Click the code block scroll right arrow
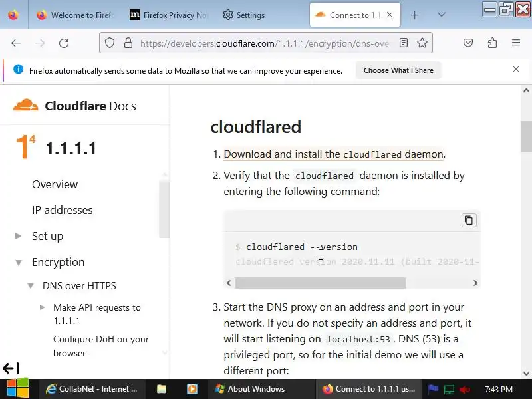The image size is (532, 399). [475, 283]
